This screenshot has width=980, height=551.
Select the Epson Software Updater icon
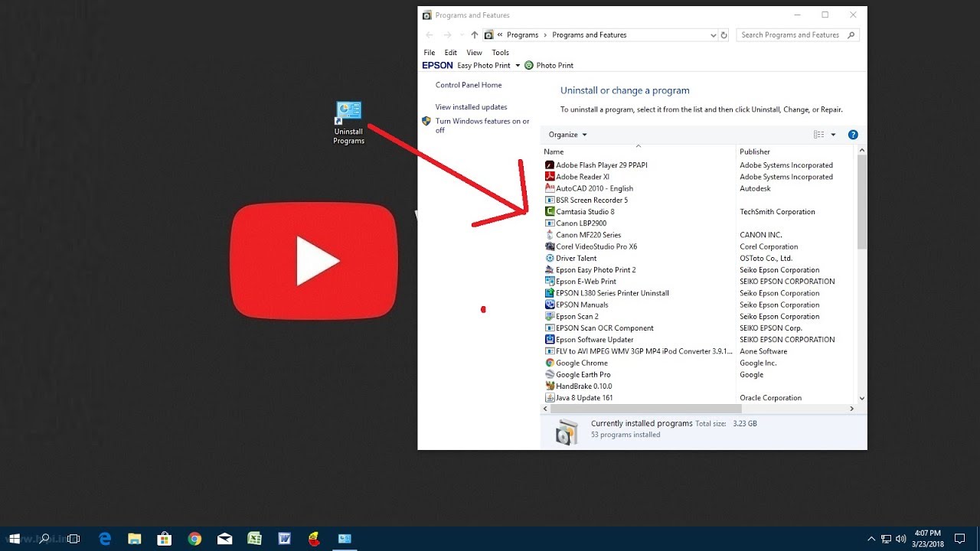[x=549, y=340]
